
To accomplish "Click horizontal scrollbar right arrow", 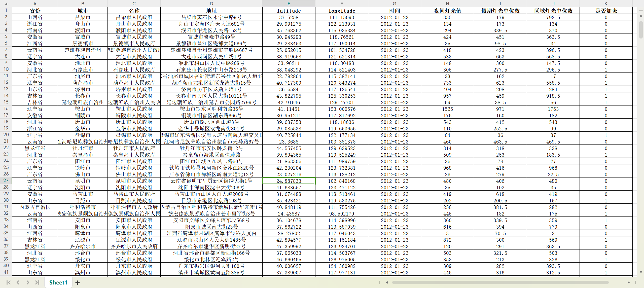I will [x=628, y=282].
